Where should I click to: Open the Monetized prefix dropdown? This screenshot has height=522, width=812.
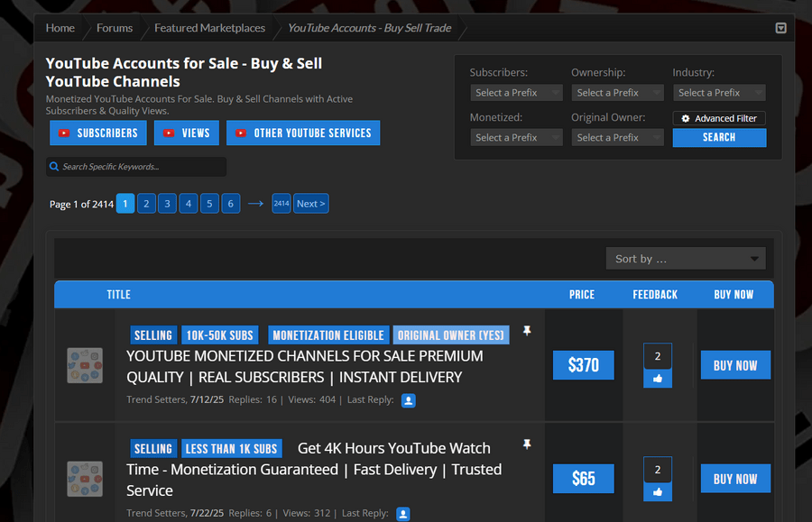(x=516, y=138)
